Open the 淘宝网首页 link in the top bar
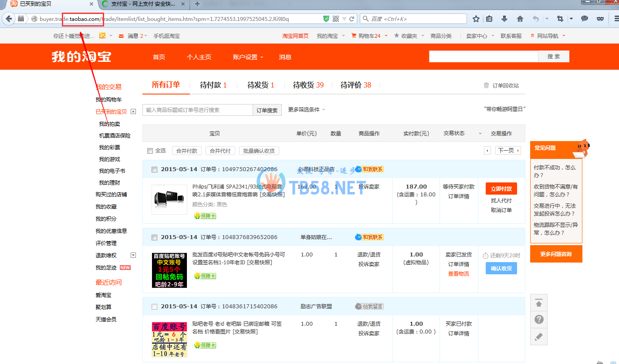This screenshot has width=619, height=364. 295,36
